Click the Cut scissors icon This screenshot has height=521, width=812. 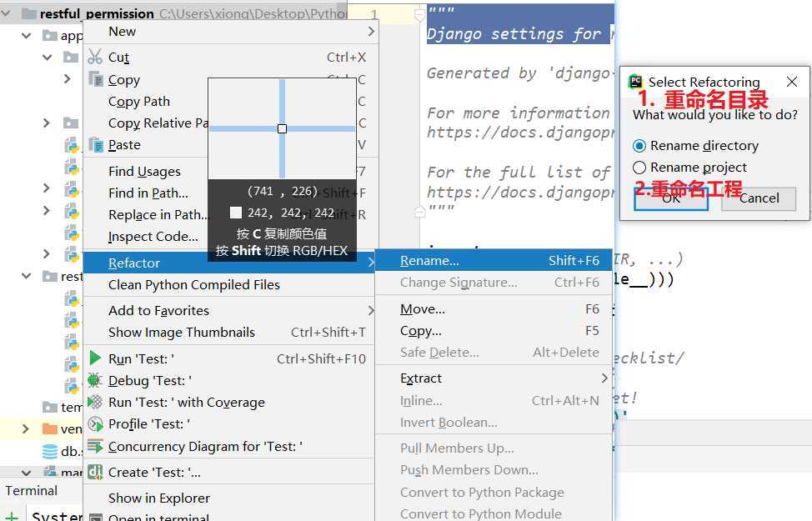click(x=95, y=57)
